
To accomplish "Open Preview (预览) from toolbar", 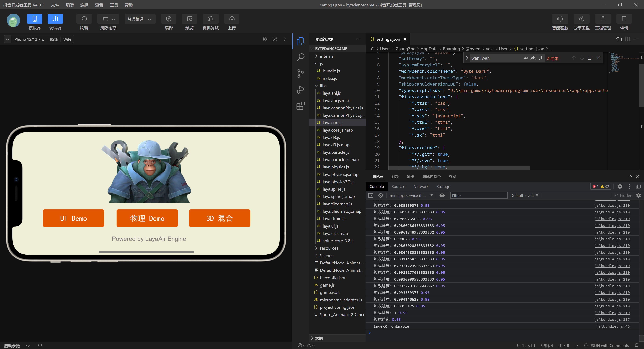I will pyautogui.click(x=189, y=19).
